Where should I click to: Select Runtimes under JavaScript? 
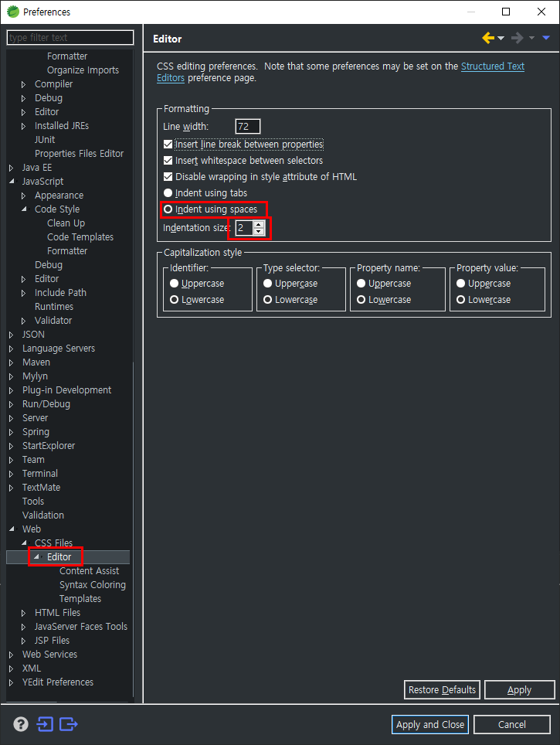(53, 307)
